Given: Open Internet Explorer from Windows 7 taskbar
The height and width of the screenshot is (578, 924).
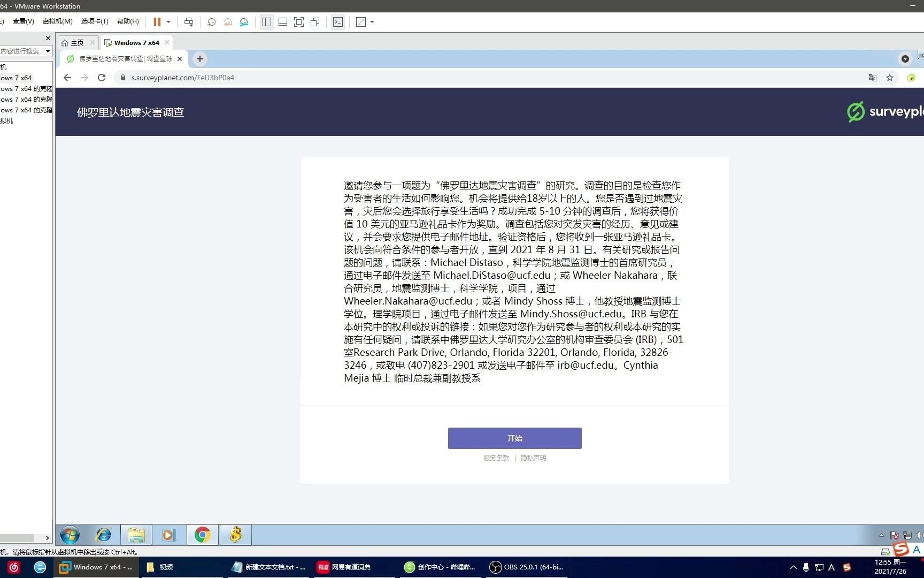Looking at the screenshot, I should 103,535.
